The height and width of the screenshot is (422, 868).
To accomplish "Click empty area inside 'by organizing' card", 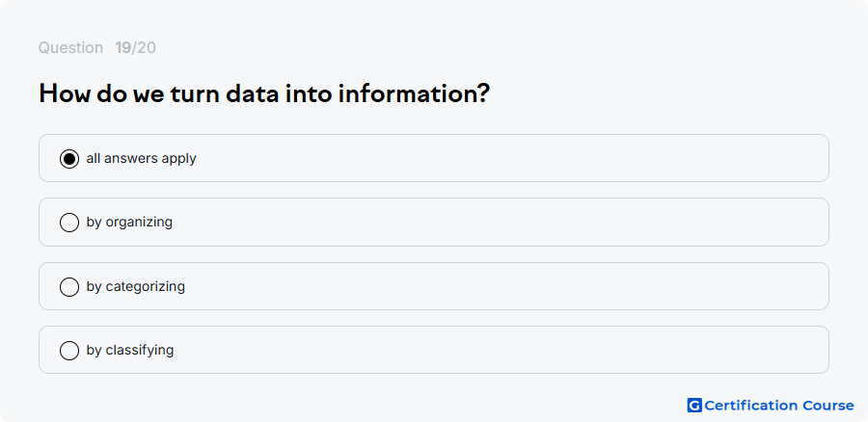I will (499, 223).
